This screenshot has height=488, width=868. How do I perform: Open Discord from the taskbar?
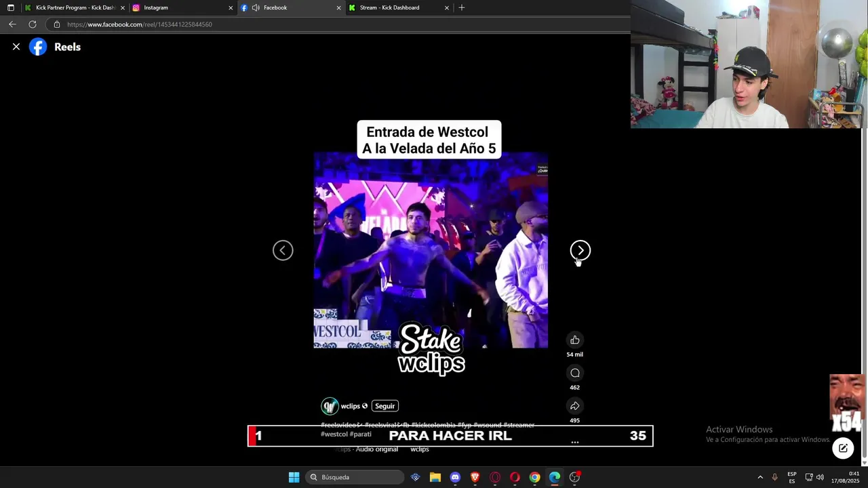point(455,477)
